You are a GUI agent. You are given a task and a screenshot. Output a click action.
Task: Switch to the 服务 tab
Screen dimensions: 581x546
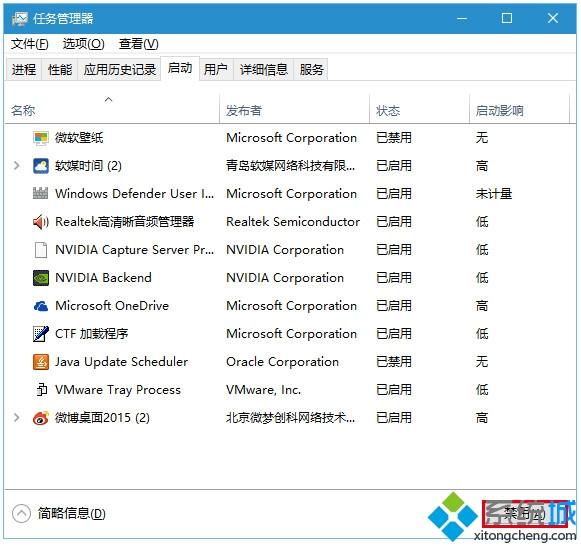tap(311, 69)
